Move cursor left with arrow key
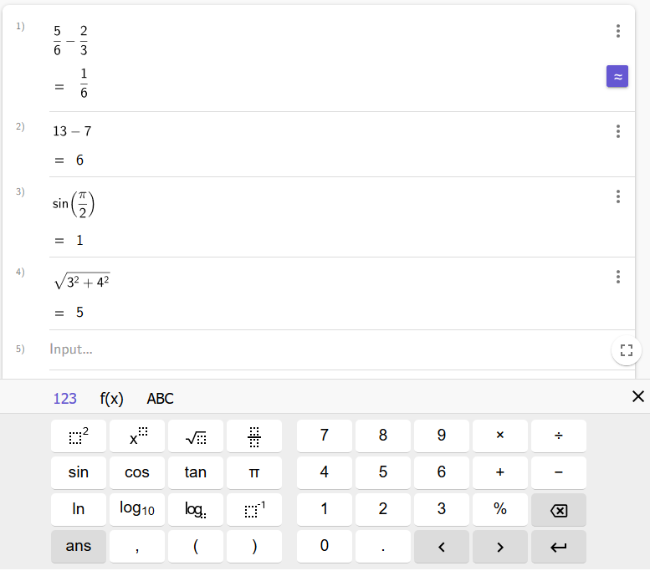This screenshot has height=571, width=650. (441, 546)
